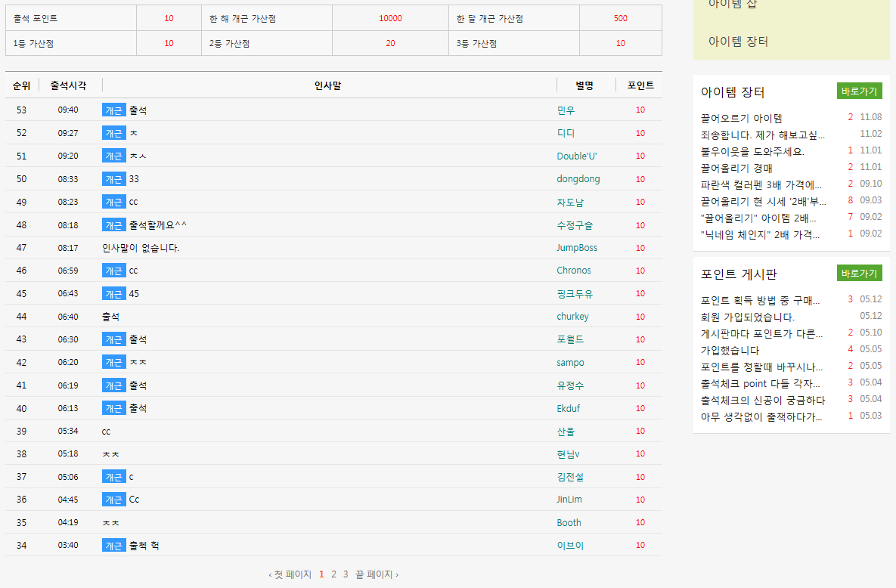Screen dimensions: 896x588
Task: Open the post '아무 생각없이 출책하다가...'
Action: tap(761, 416)
